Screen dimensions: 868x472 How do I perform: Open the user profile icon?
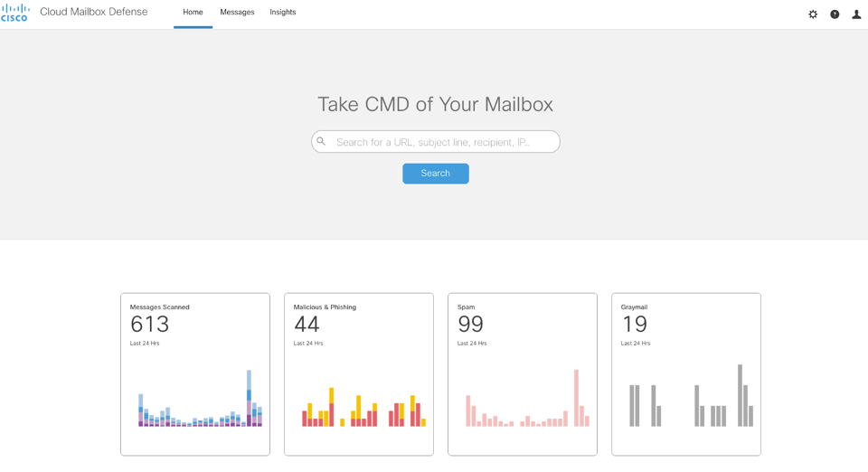856,14
